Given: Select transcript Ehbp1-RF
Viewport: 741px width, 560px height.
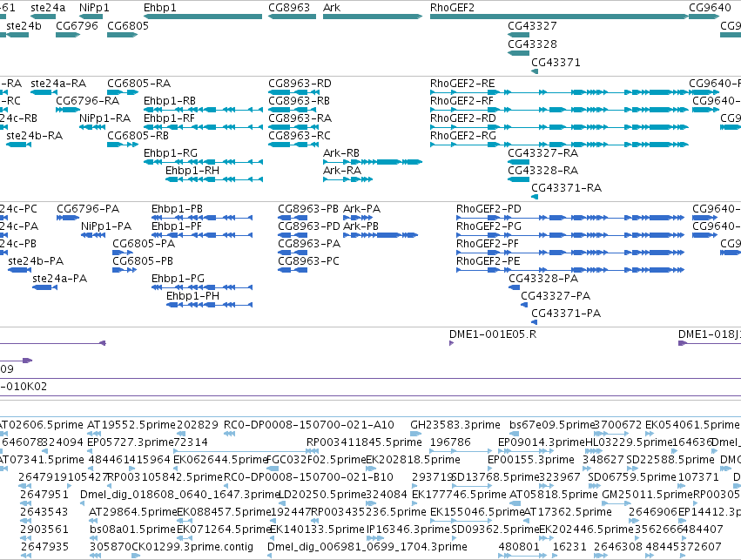Looking at the screenshot, I should [x=203, y=127].
